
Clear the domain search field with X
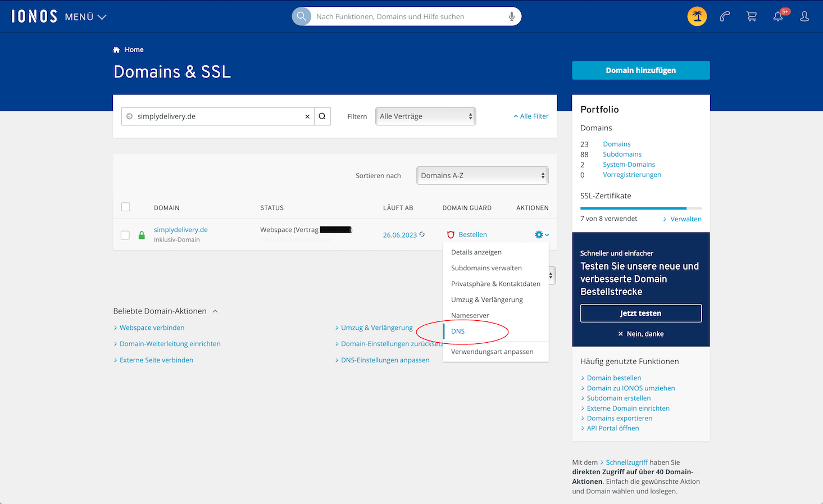coord(307,117)
